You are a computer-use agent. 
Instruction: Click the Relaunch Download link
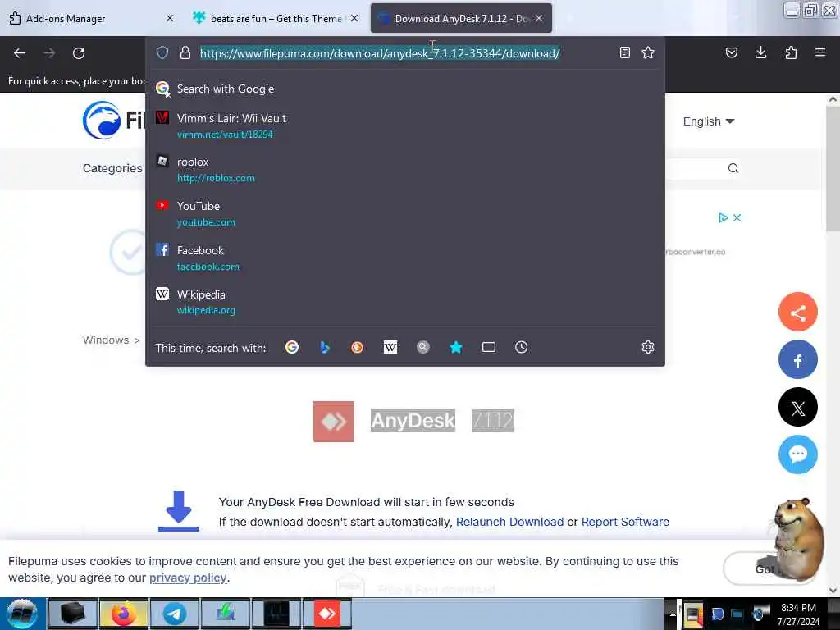(509, 522)
